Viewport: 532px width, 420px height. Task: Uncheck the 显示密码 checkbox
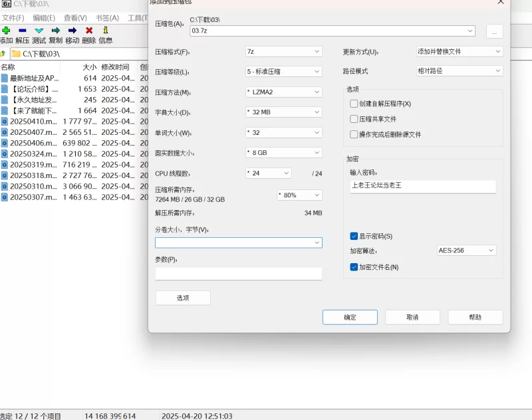pos(354,236)
